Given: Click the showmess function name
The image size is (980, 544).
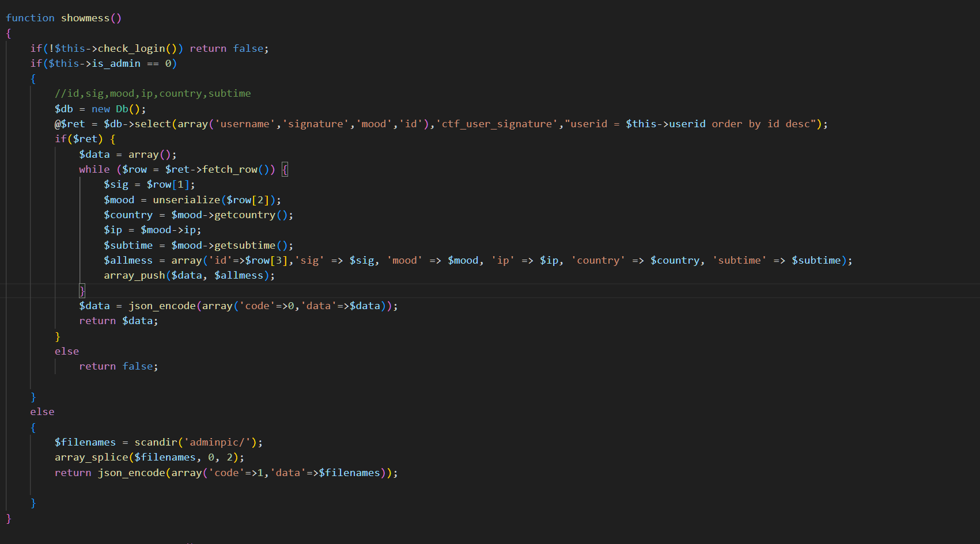Looking at the screenshot, I should (x=85, y=18).
